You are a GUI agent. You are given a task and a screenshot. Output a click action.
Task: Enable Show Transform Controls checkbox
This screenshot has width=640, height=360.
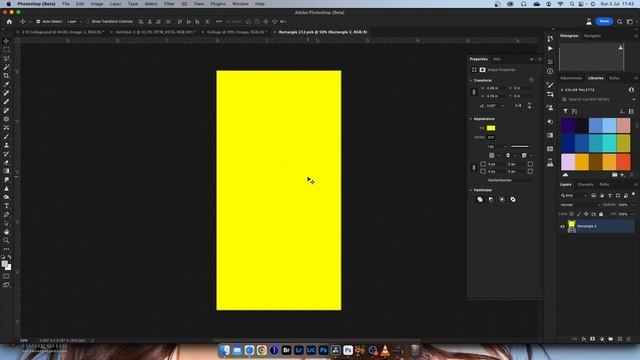pyautogui.click(x=88, y=22)
